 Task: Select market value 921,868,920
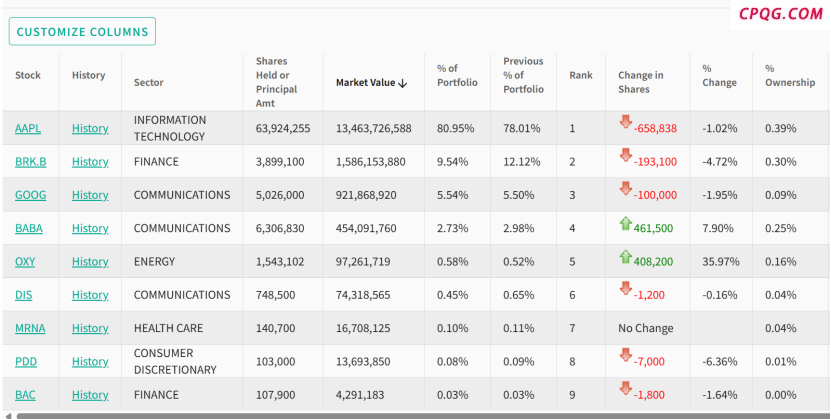pos(366,195)
